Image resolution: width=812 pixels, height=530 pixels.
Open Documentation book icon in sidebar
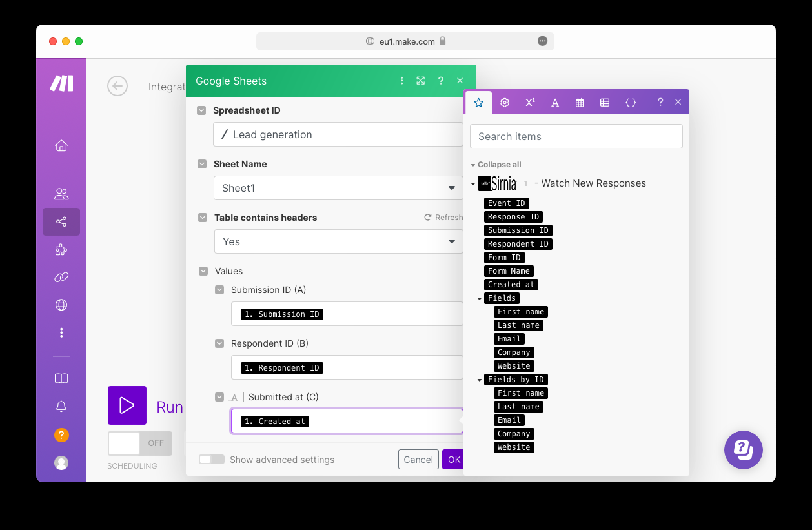61,378
